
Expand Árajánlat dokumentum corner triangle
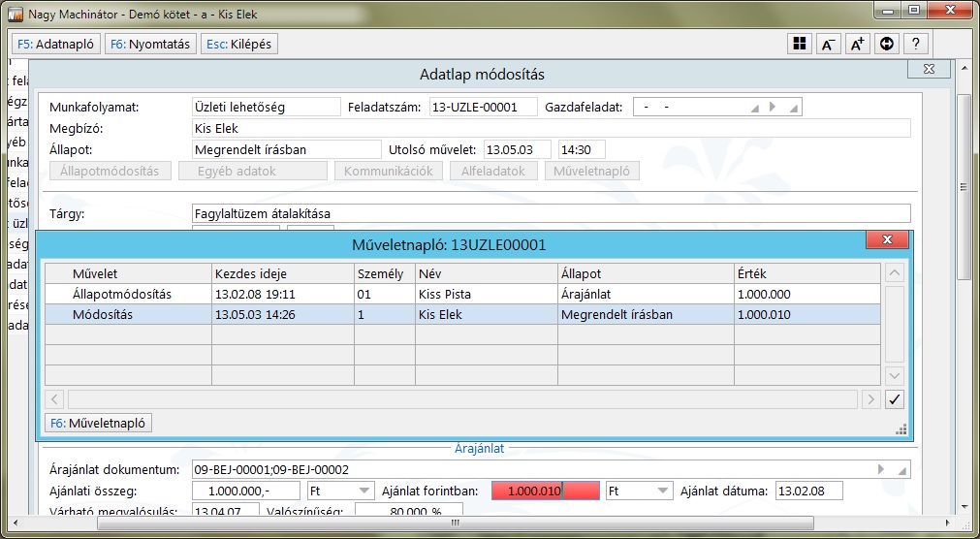[901, 471]
